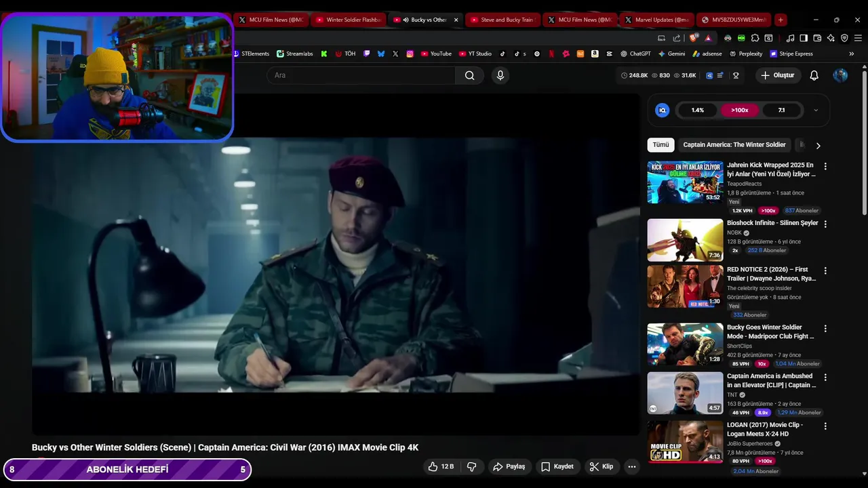Open the YT Studio bookmark
Screen dimensions: 868x488
[475, 54]
